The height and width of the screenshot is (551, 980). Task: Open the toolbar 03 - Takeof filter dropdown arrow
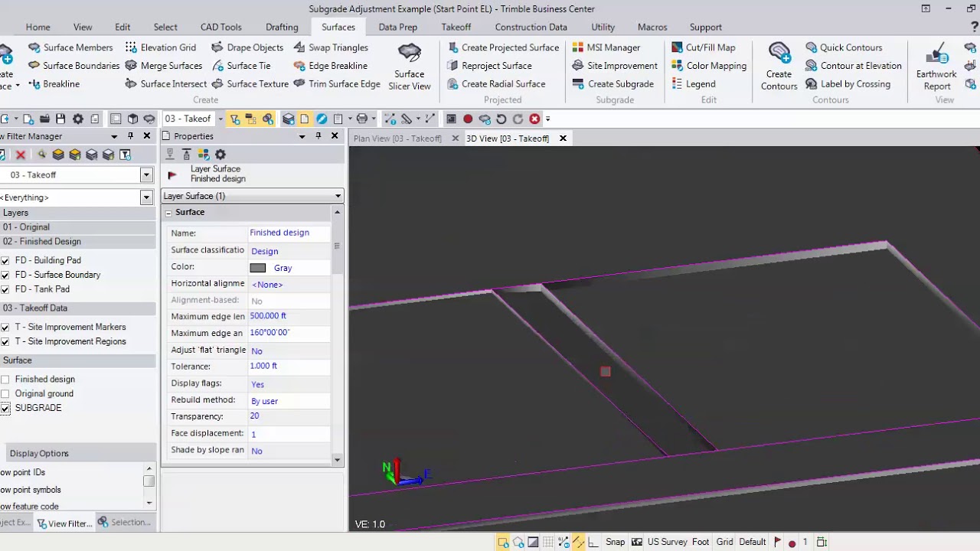coord(220,119)
